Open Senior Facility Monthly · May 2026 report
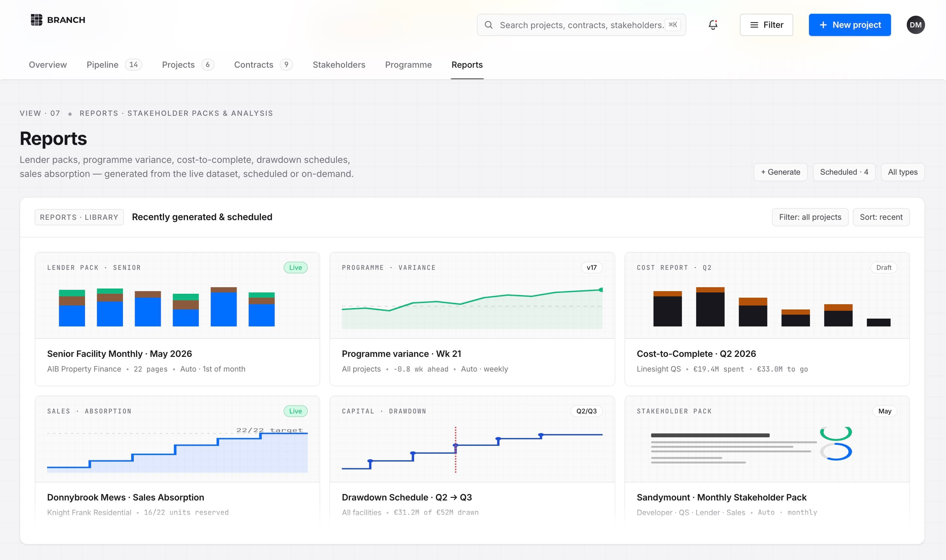 pos(120,354)
